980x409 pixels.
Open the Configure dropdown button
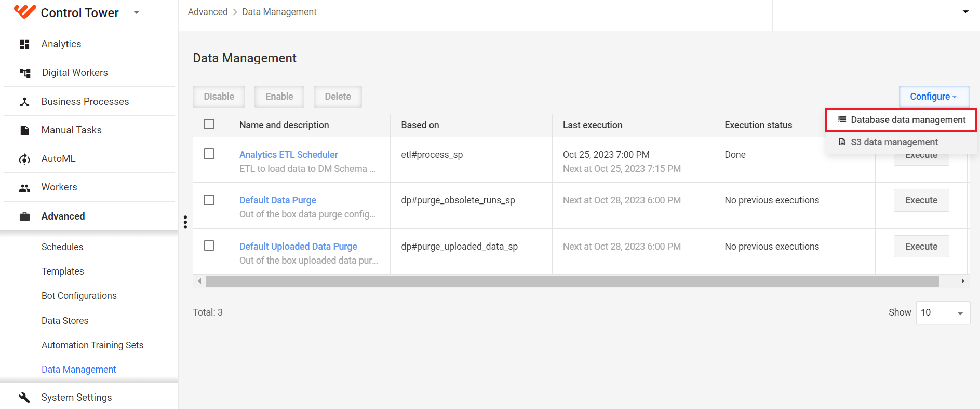(934, 97)
